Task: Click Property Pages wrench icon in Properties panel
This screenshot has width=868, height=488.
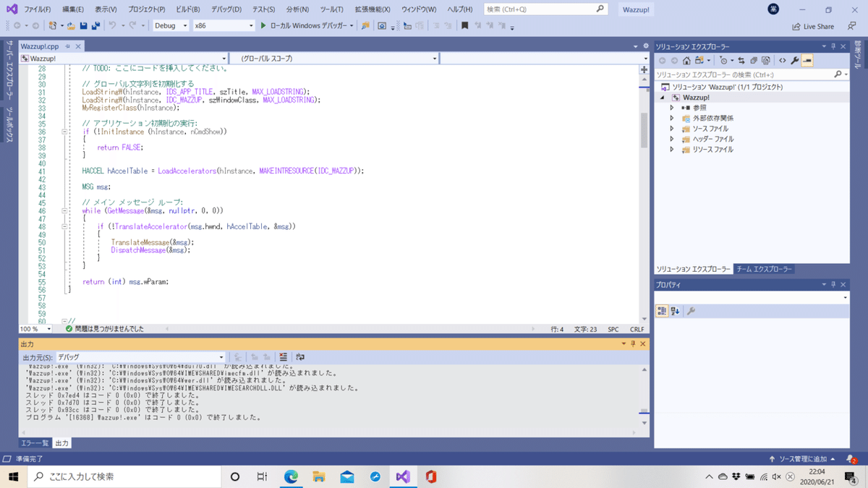Action: 691,311
